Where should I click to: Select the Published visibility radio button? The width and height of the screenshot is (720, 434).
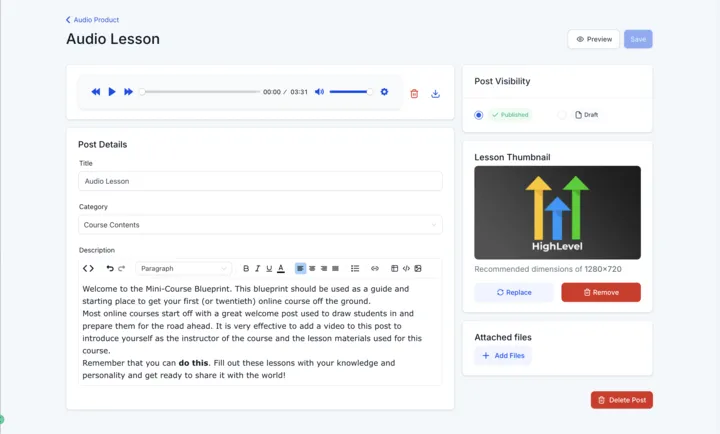[478, 115]
